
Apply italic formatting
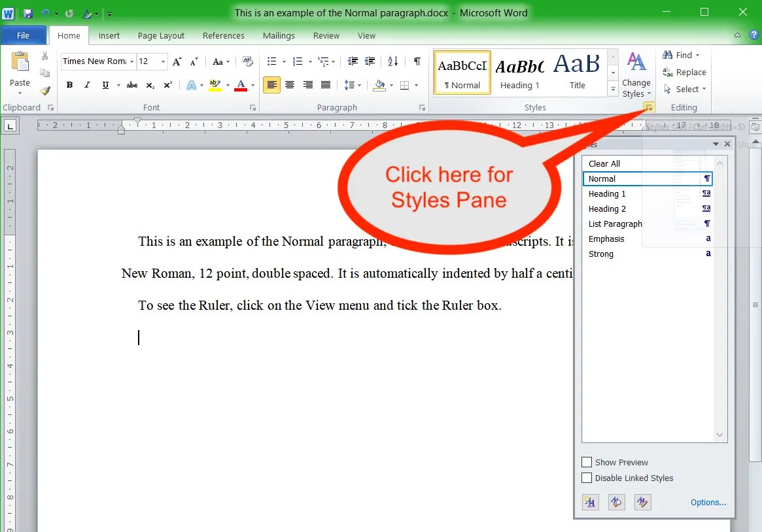click(87, 85)
